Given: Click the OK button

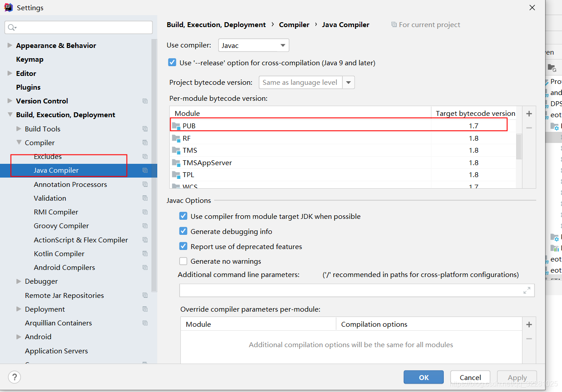Looking at the screenshot, I should [423, 377].
